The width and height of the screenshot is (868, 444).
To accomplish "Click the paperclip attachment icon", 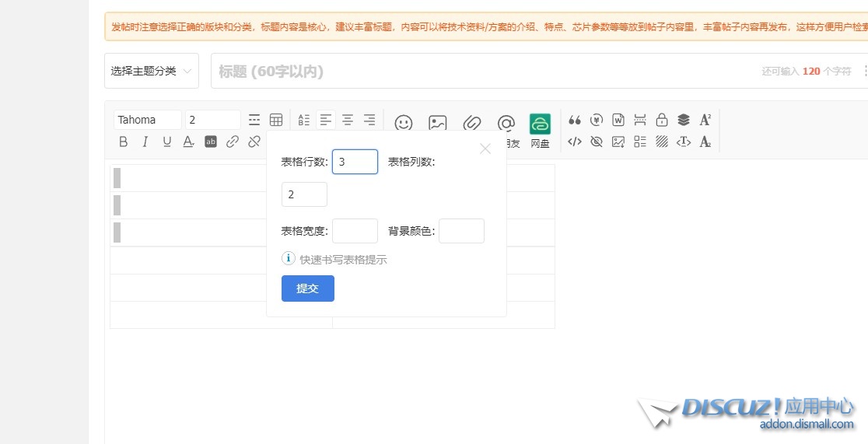I will [471, 123].
